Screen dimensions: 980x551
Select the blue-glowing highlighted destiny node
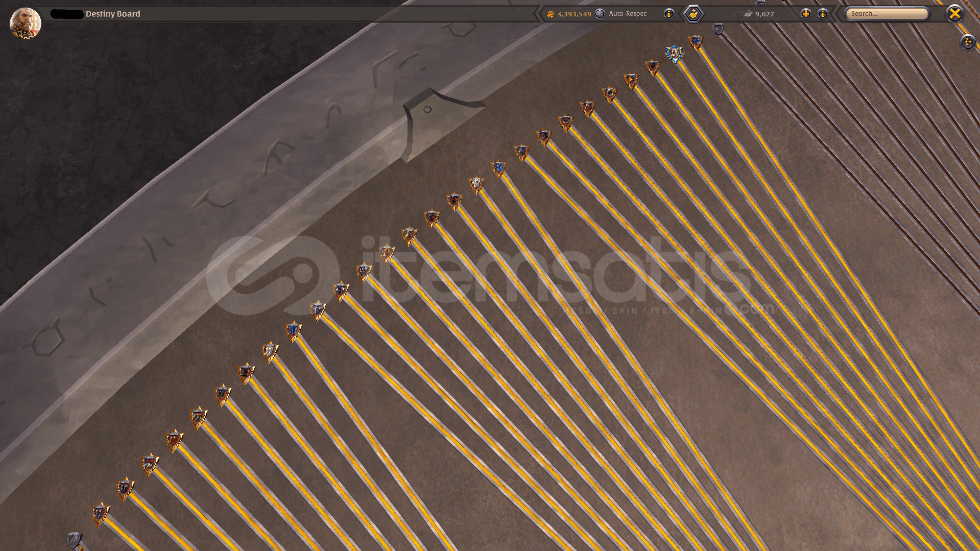tap(675, 54)
